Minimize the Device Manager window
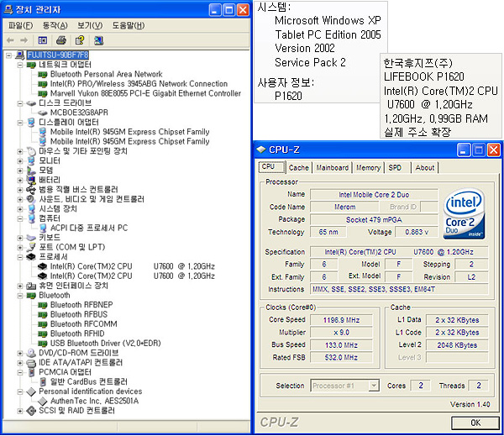Image resolution: width=504 pixels, height=436 pixels. click(215, 10)
